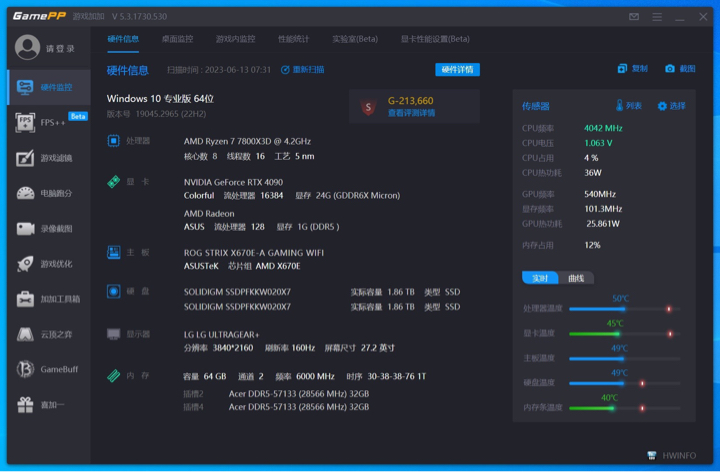The image size is (720, 472).
Task: Click 插槽2 Acer DDR5 memory row
Action: point(276,393)
